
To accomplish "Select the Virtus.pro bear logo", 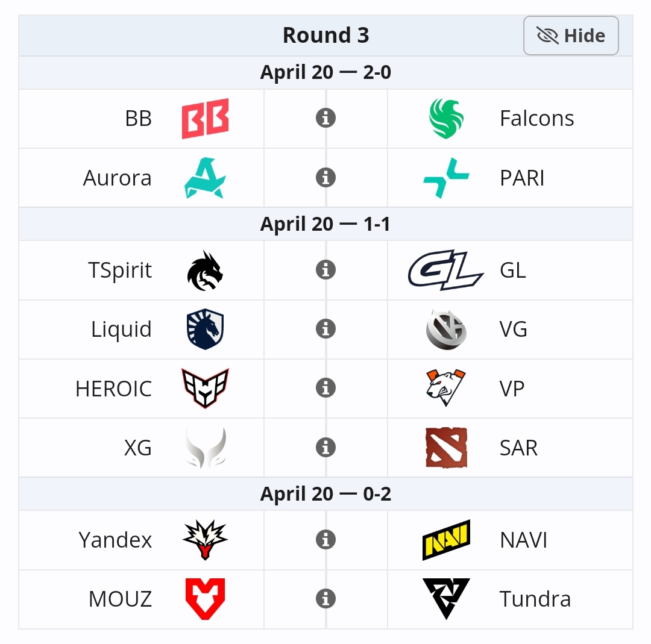I will (446, 388).
